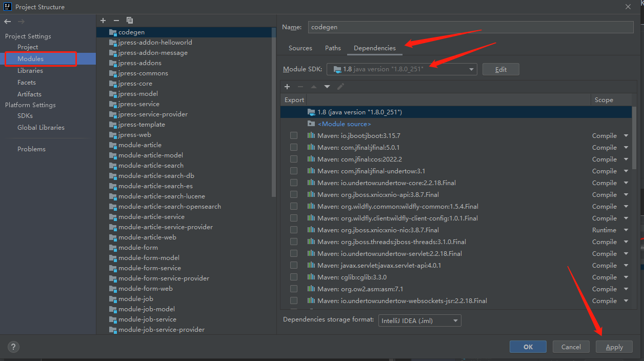Check export box for javax.servlet-api:4.0.1

click(x=294, y=265)
